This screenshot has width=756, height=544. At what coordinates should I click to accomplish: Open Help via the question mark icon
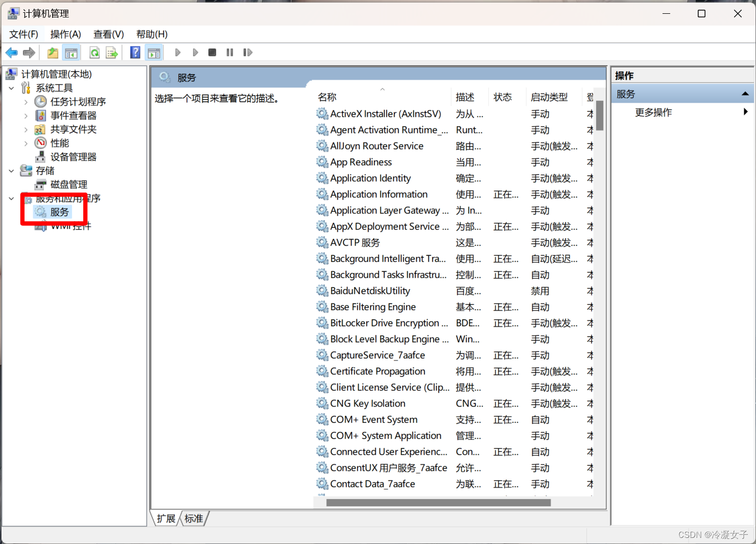click(135, 53)
